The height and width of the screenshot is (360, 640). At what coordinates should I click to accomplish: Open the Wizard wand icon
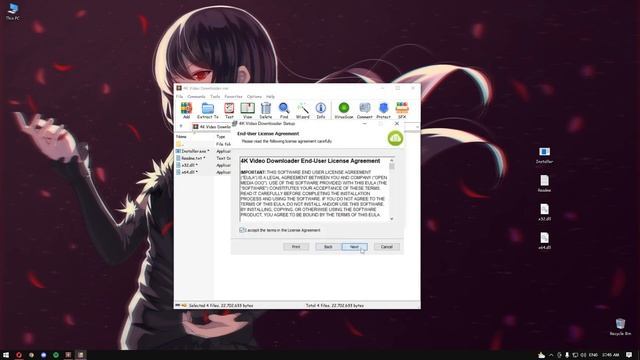(302, 110)
